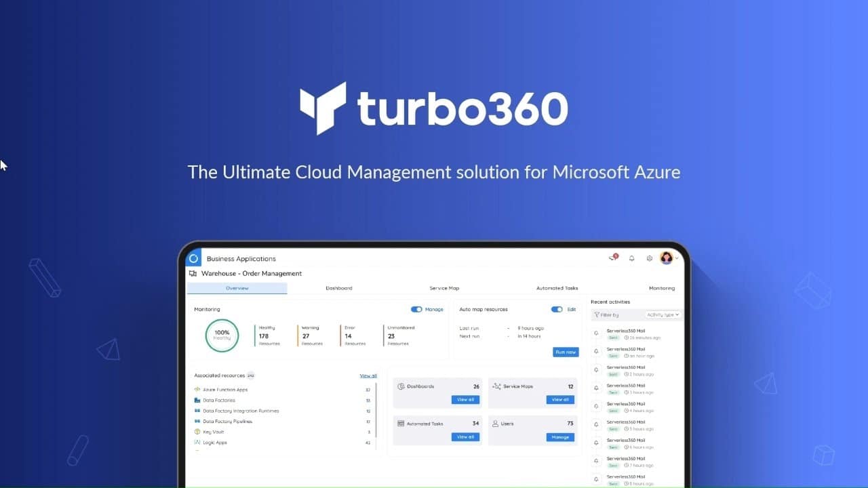868x488 pixels.
Task: Click the business application icon beside Warehouse title
Action: (x=193, y=274)
